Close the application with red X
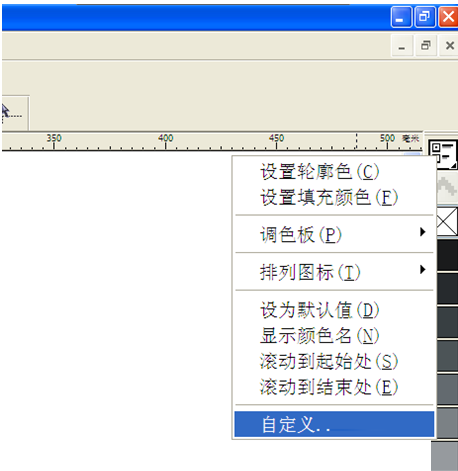The image size is (458, 471). (448, 17)
